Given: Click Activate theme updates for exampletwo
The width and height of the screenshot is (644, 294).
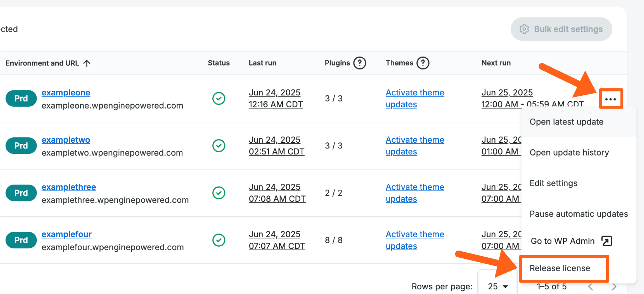Looking at the screenshot, I should (x=415, y=146).
